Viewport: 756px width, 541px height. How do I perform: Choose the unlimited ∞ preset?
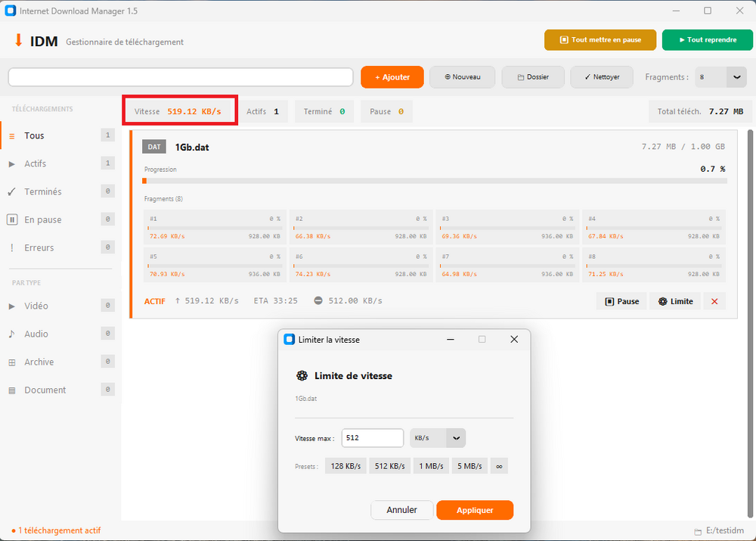(x=499, y=466)
